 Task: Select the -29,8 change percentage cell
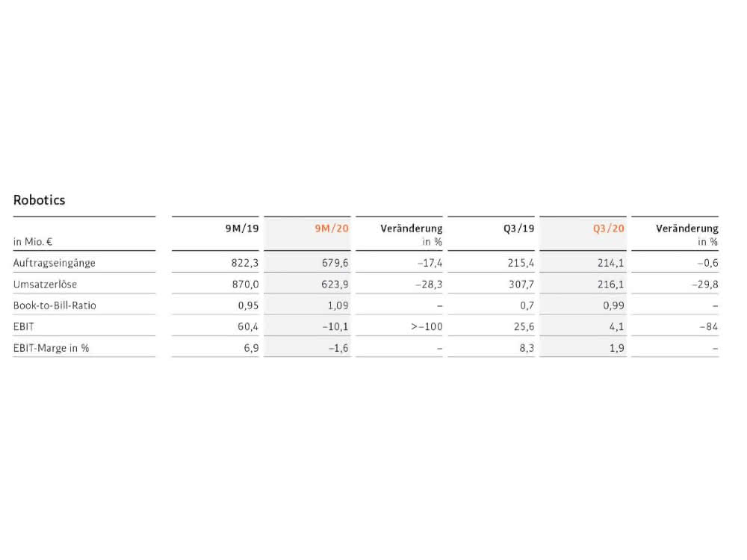pos(705,284)
